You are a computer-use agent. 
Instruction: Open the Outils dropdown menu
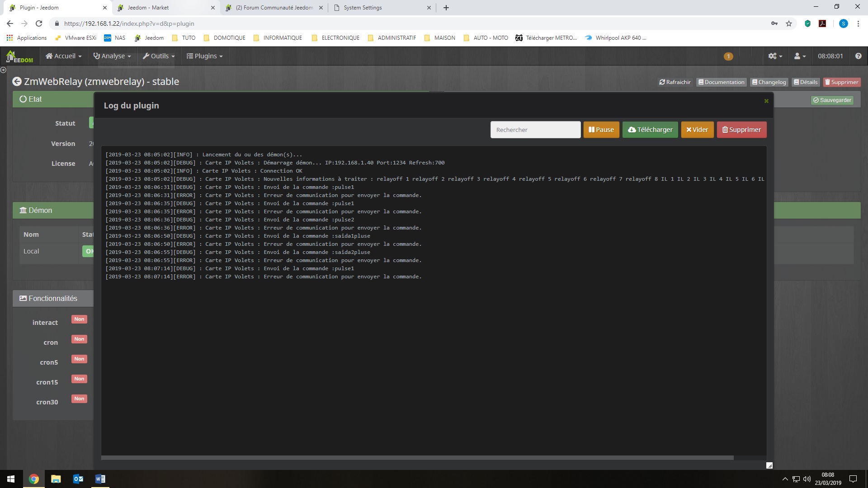click(x=159, y=56)
